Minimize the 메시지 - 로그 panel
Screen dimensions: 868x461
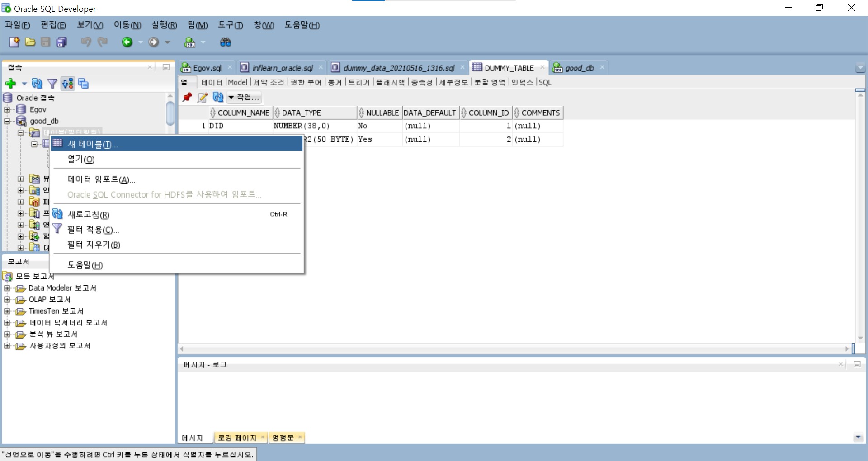coord(857,364)
